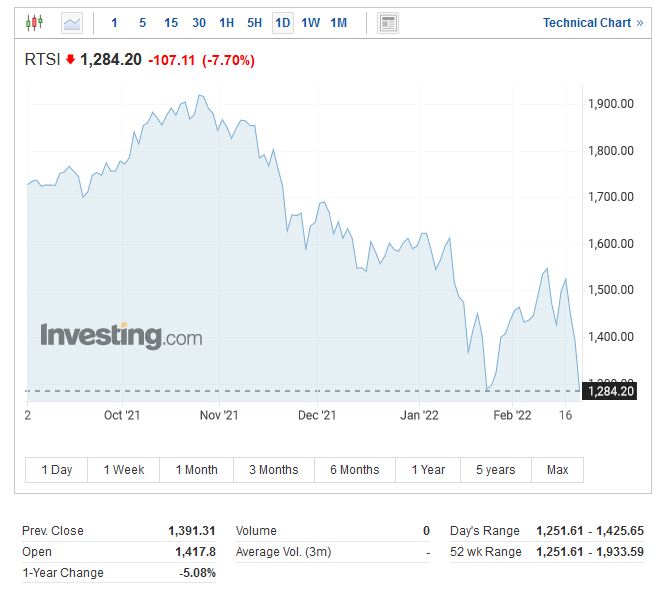The image size is (671, 605).
Task: Select the 5 years range button
Action: pyautogui.click(x=496, y=470)
